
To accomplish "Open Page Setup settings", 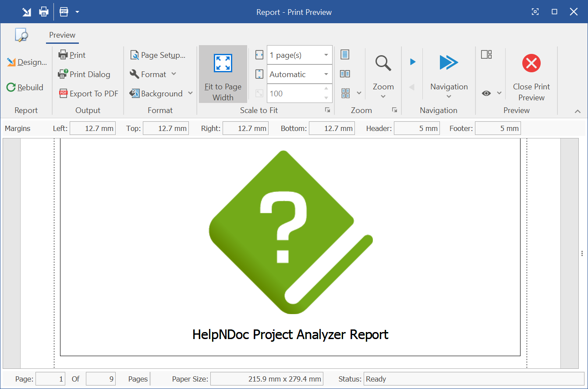I will (158, 55).
